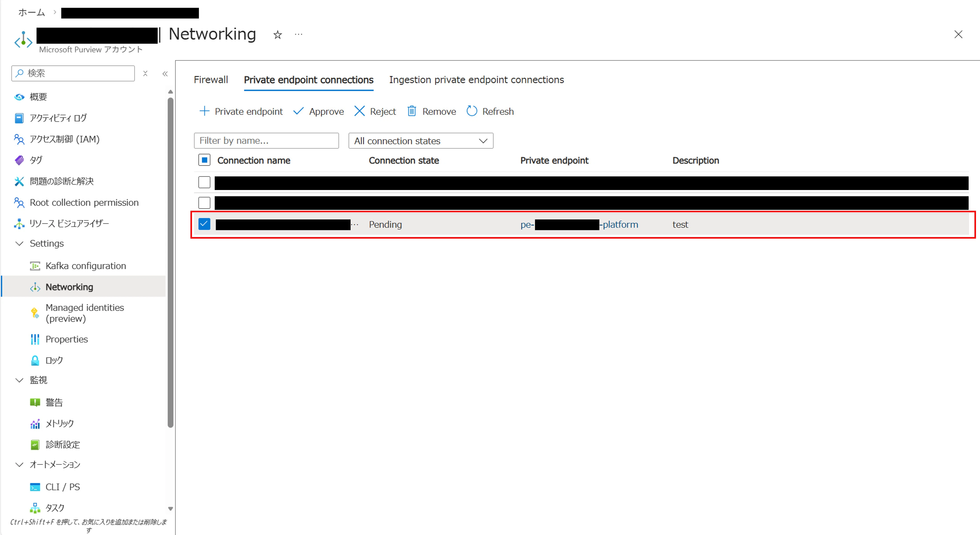
Task: Uncheck the selected Pending connection checkbox
Action: coord(204,224)
